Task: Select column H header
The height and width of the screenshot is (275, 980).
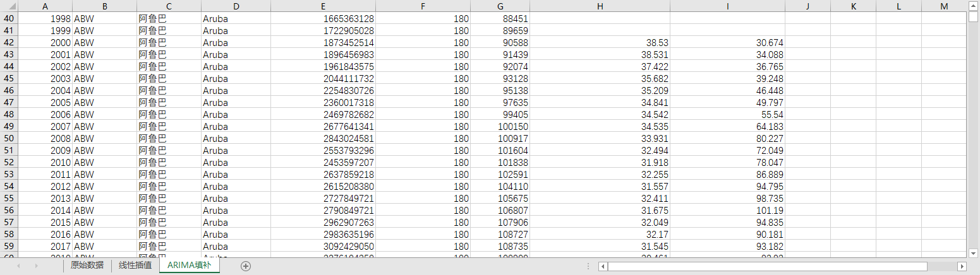Action: (600, 6)
